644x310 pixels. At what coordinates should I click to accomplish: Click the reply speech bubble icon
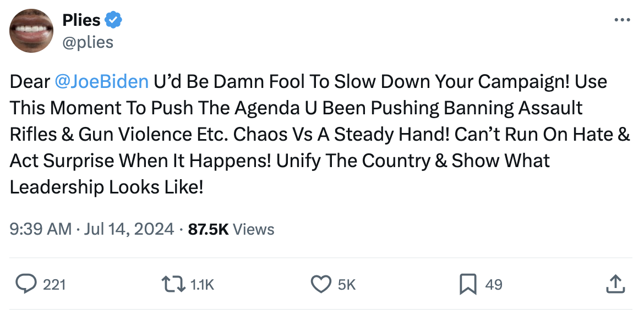[25, 284]
